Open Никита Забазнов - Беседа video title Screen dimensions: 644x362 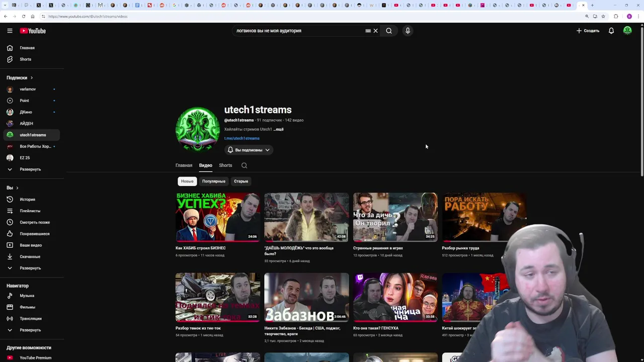click(x=302, y=331)
